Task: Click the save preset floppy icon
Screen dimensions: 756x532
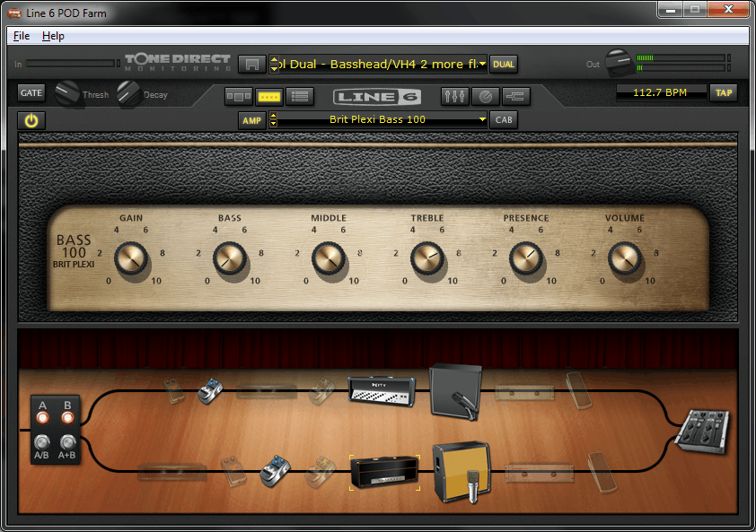Action: [x=251, y=64]
